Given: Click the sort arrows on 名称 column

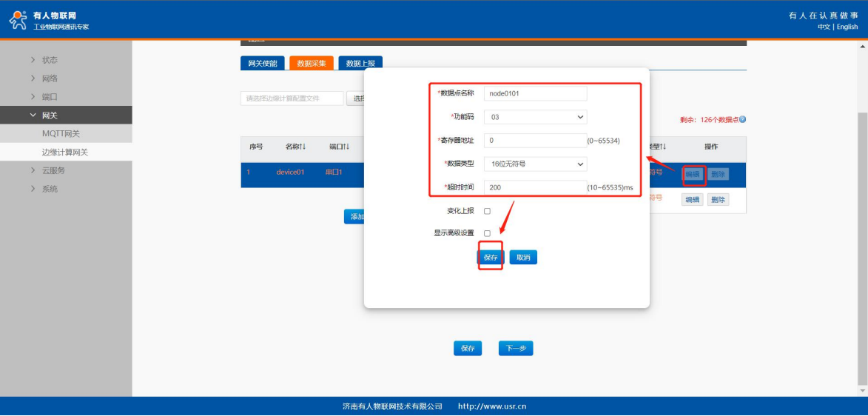Looking at the screenshot, I should tap(303, 147).
